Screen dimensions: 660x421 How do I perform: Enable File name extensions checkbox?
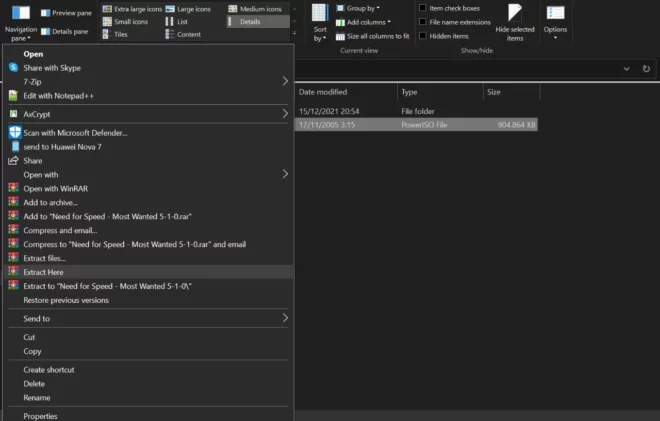click(x=423, y=22)
